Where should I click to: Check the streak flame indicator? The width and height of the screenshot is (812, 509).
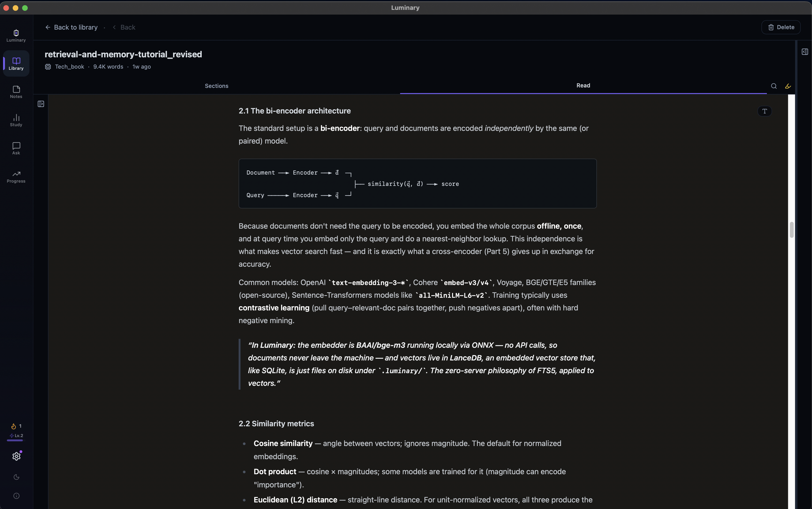click(16, 426)
